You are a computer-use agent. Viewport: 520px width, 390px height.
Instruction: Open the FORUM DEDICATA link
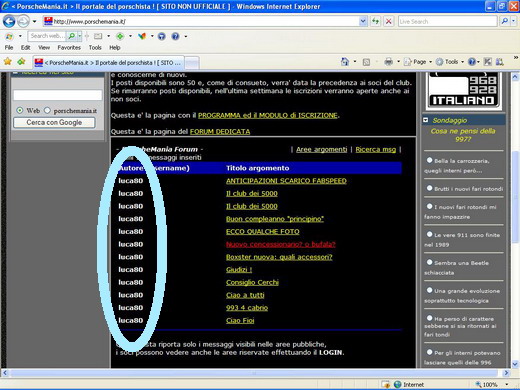220,132
